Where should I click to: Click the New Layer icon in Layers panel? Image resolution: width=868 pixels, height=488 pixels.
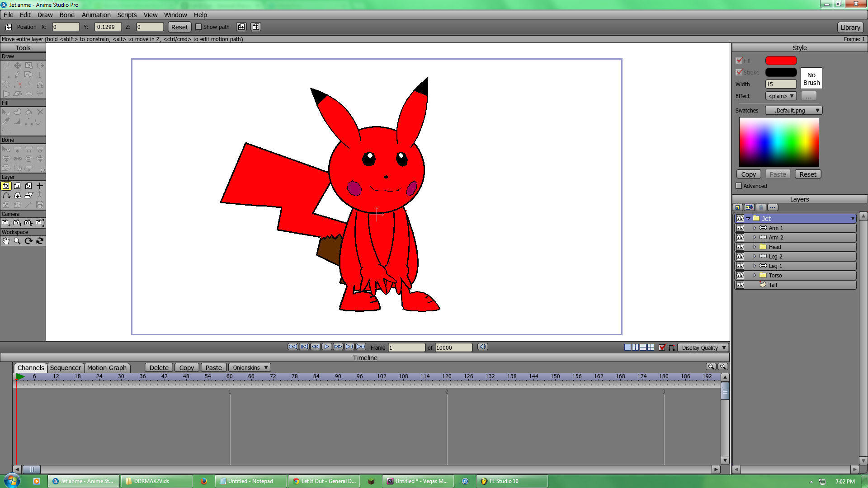point(738,207)
